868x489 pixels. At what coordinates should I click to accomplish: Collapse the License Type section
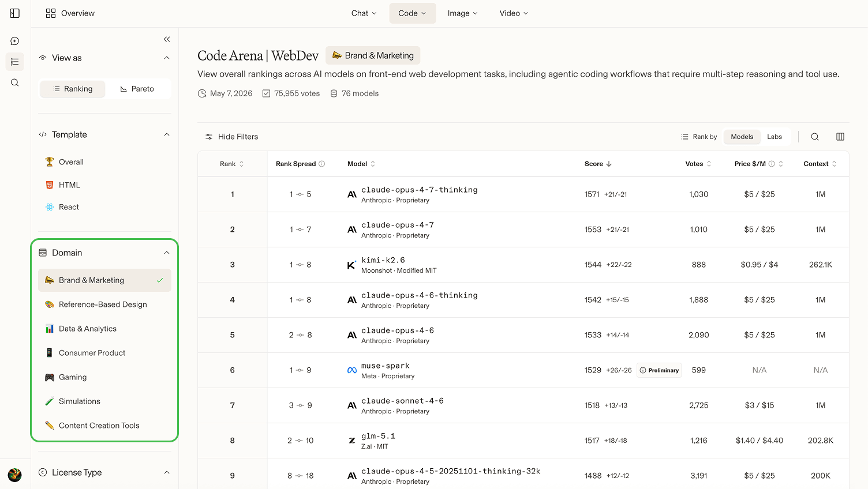point(167,472)
